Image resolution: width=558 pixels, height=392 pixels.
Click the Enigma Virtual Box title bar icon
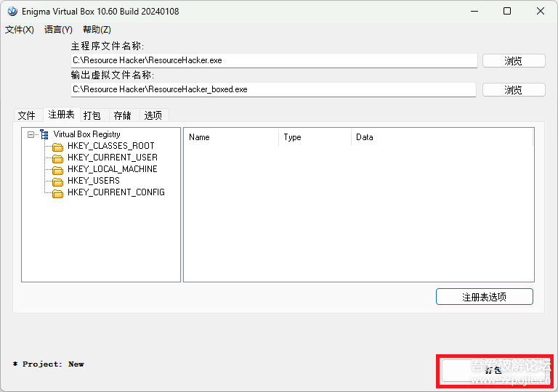[x=12, y=12]
